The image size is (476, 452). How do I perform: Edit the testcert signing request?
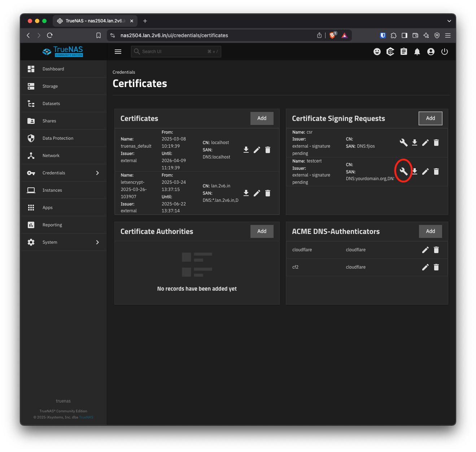point(425,171)
